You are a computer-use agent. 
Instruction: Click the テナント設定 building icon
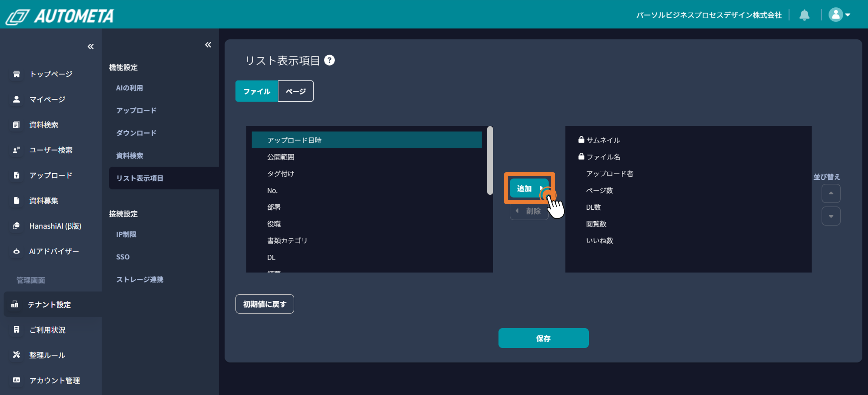point(15,304)
